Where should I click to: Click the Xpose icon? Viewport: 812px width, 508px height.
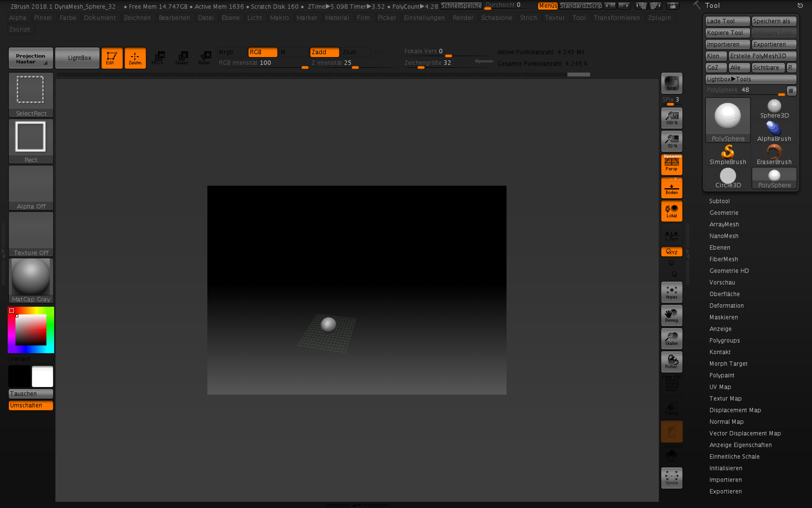pos(671,478)
